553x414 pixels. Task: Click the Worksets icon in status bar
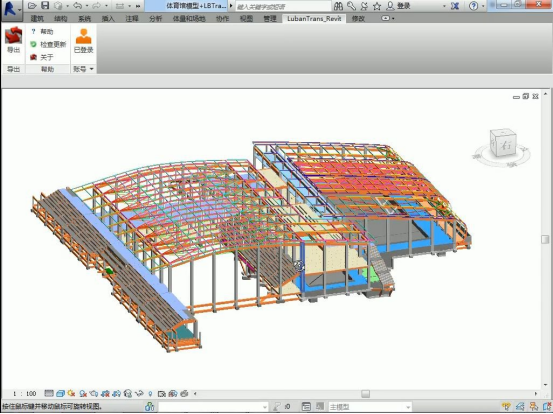point(150,407)
